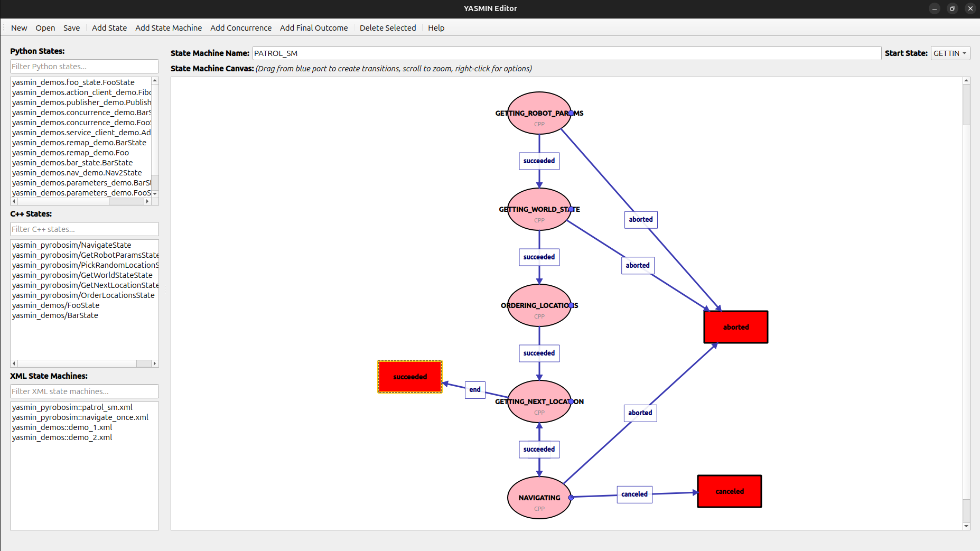This screenshot has width=980, height=551.
Task: Select the succeeded transition label below GETTING_WORLD_STATE
Action: pyautogui.click(x=539, y=257)
